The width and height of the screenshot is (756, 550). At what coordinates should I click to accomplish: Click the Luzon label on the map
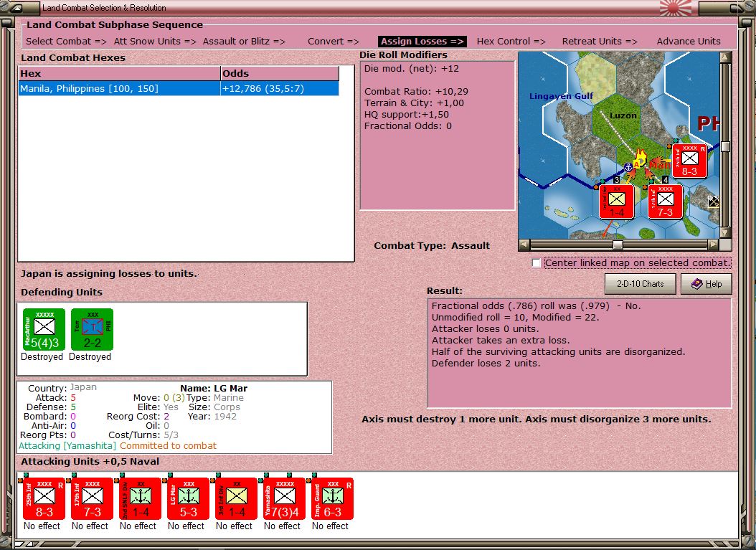(x=623, y=115)
